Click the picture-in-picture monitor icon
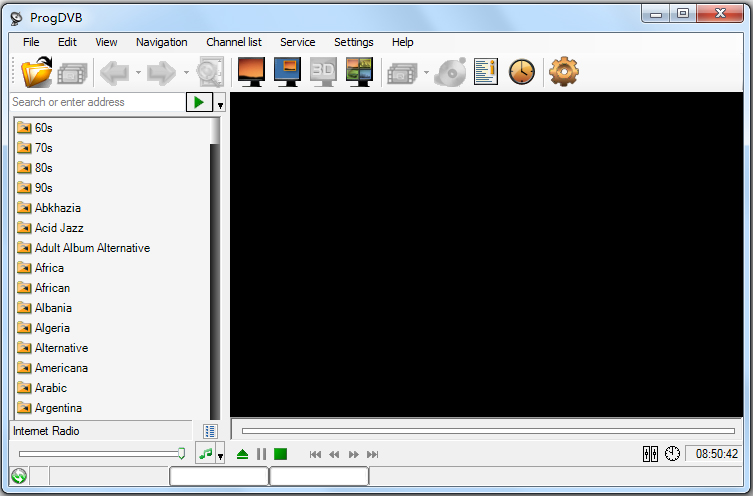 (287, 72)
